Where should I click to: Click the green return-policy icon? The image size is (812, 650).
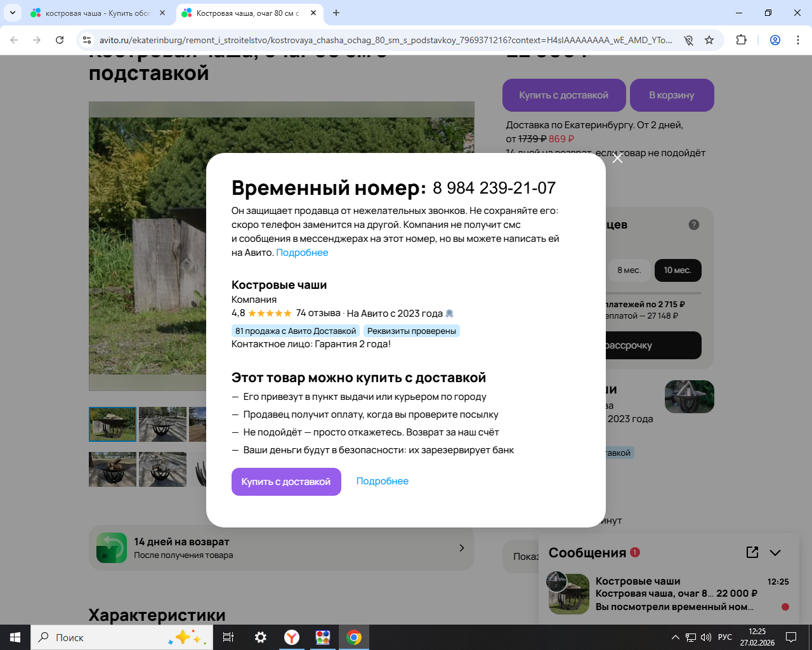[x=112, y=548]
